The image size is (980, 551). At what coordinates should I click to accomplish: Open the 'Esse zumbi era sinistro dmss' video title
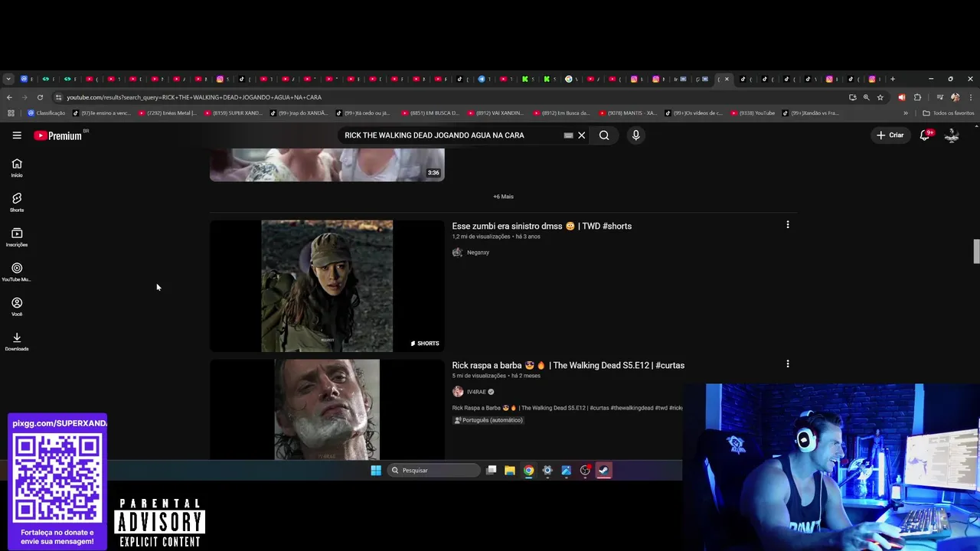541,227
